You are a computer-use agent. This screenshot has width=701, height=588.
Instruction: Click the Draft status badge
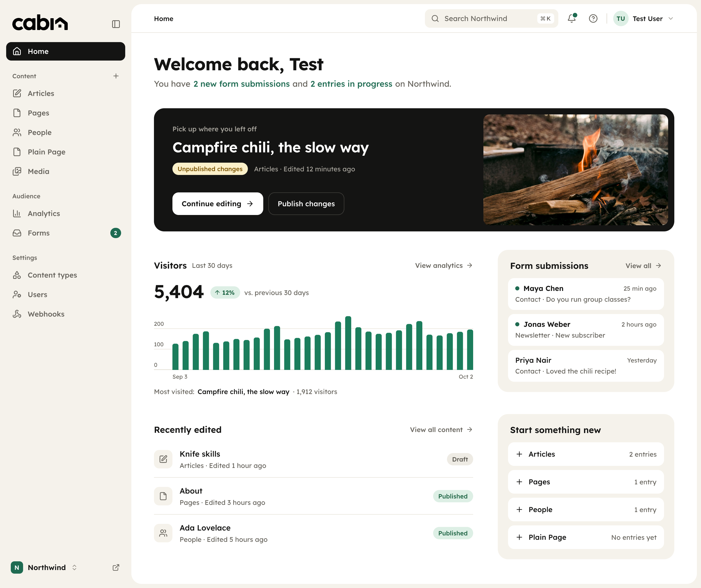coord(460,459)
